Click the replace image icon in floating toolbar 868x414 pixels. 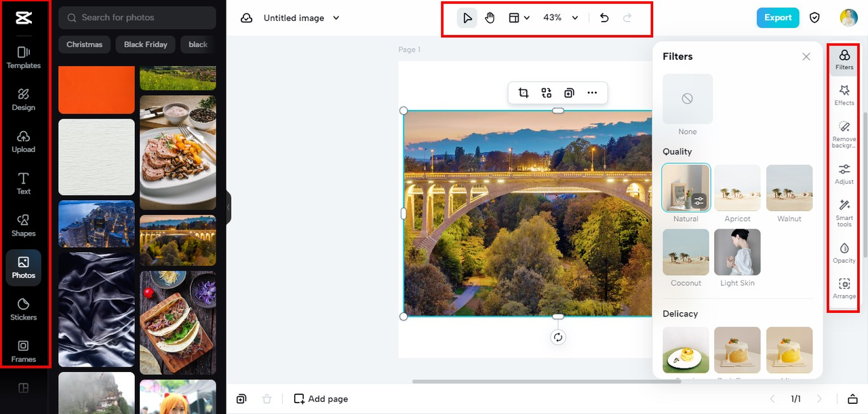point(547,93)
